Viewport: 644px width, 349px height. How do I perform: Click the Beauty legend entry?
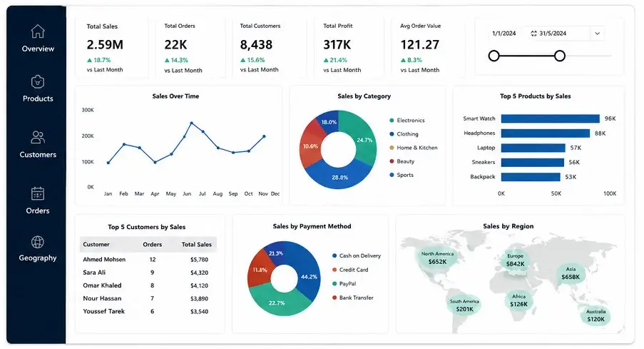point(402,161)
